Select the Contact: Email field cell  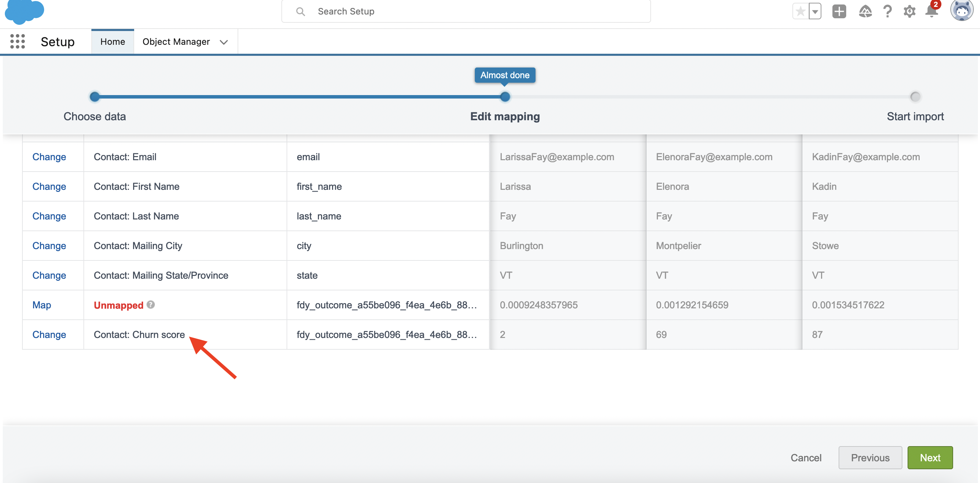pyautogui.click(x=185, y=156)
